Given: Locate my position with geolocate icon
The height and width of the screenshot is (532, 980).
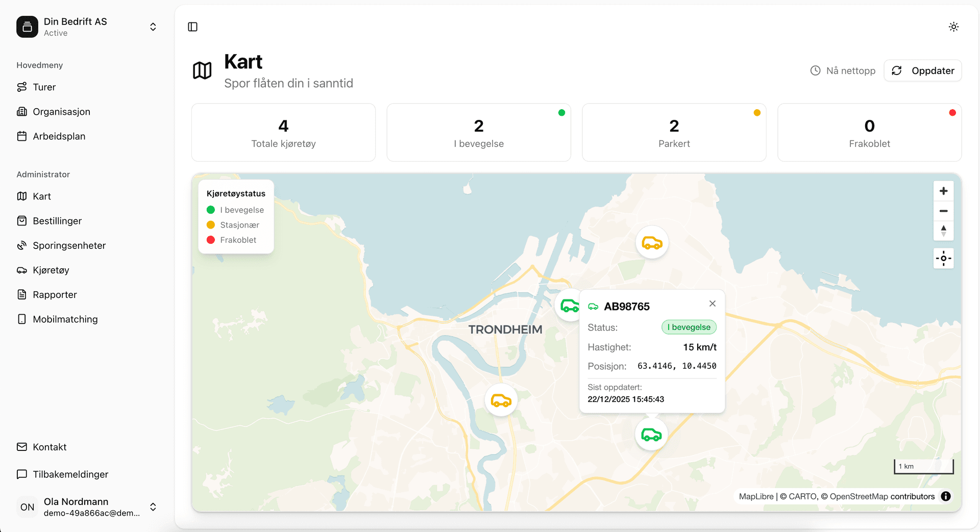Looking at the screenshot, I should pyautogui.click(x=943, y=259).
